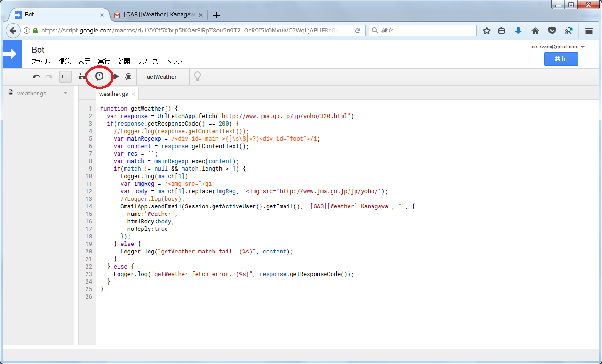Select the weather.gs editor tab
602x364 pixels.
(x=114, y=94)
